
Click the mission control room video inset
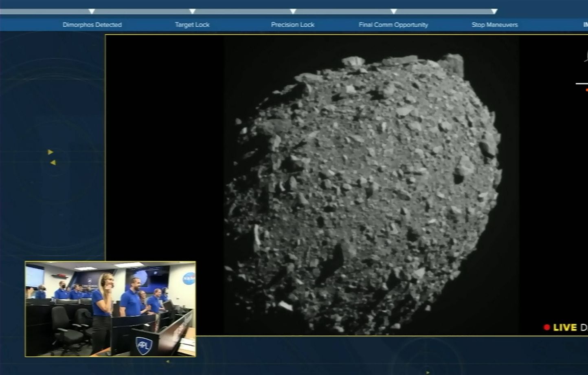tap(110, 309)
